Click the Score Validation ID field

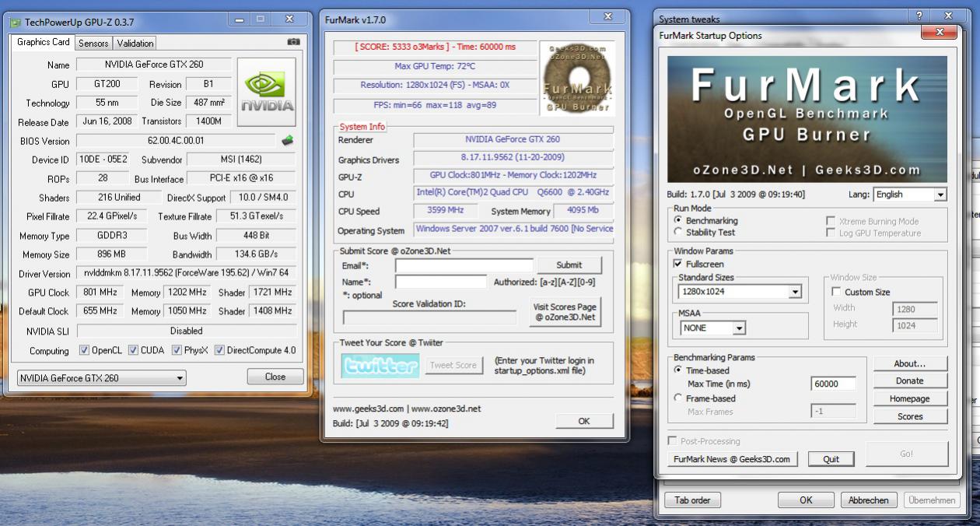(429, 317)
